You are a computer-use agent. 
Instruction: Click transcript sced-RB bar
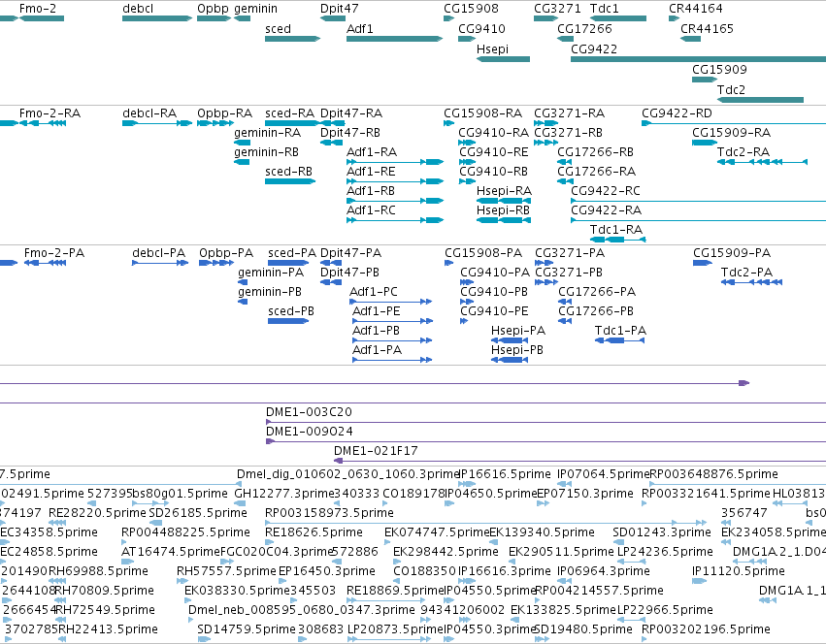coord(290,181)
